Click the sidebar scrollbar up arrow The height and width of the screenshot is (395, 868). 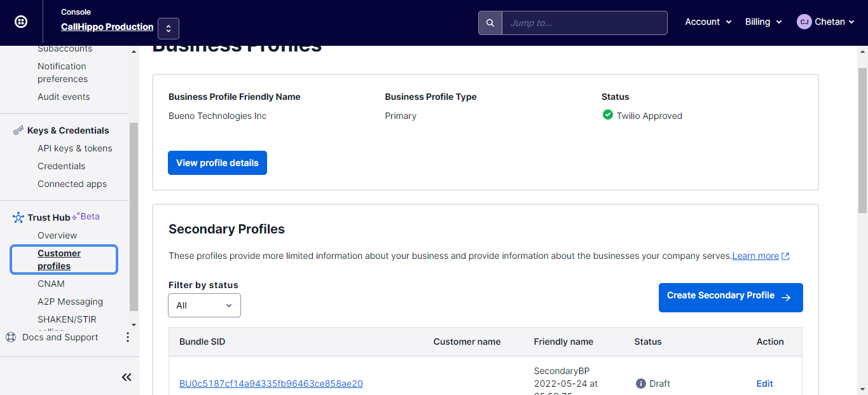pos(134,52)
